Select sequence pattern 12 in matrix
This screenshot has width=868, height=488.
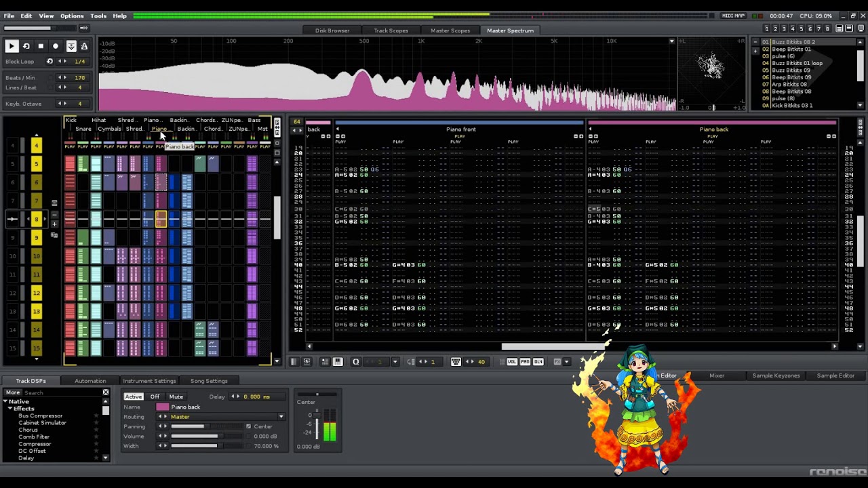coord(37,293)
